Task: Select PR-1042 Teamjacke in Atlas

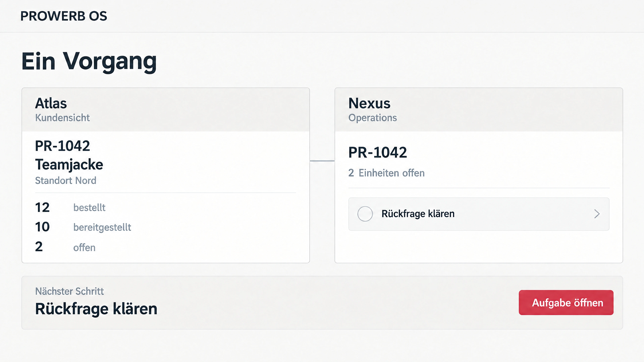Action: pos(69,155)
